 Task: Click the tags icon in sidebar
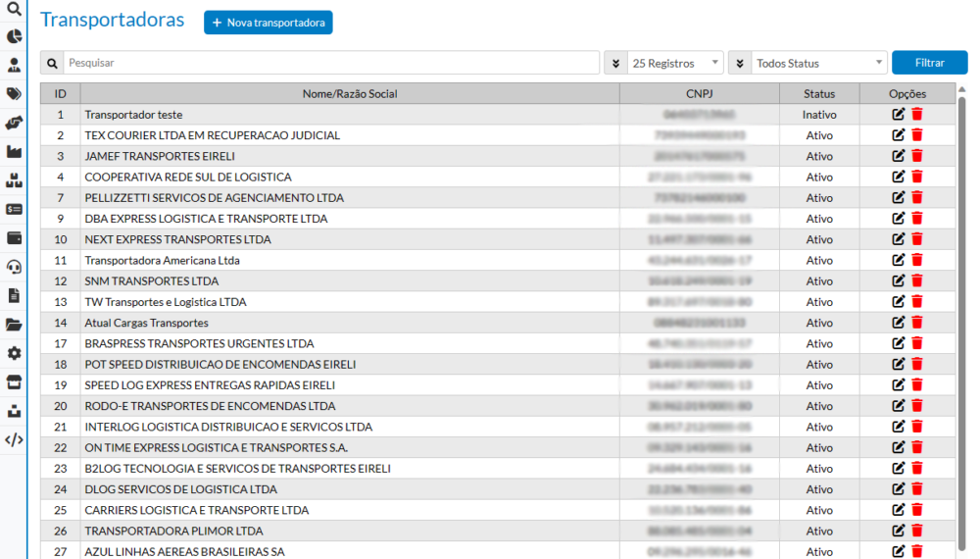pyautogui.click(x=14, y=94)
